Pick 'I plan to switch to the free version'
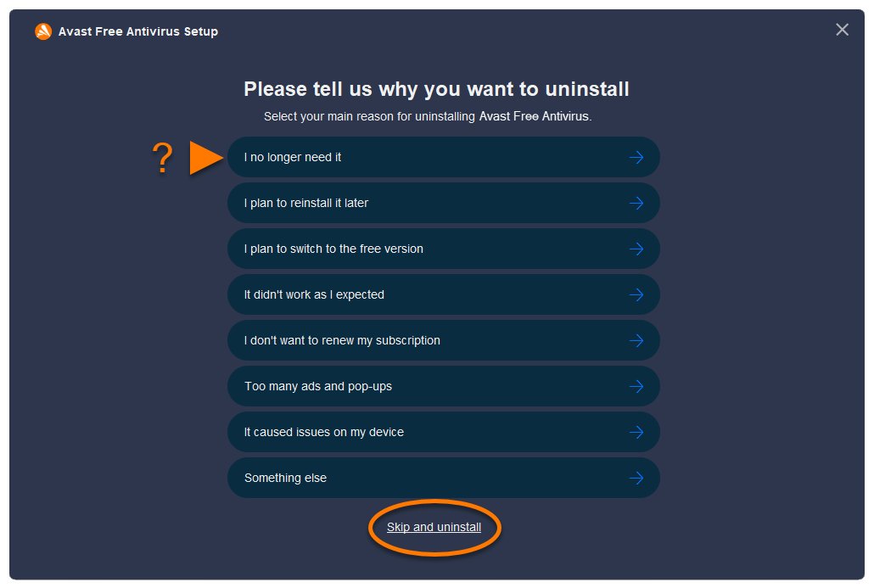 click(333, 249)
